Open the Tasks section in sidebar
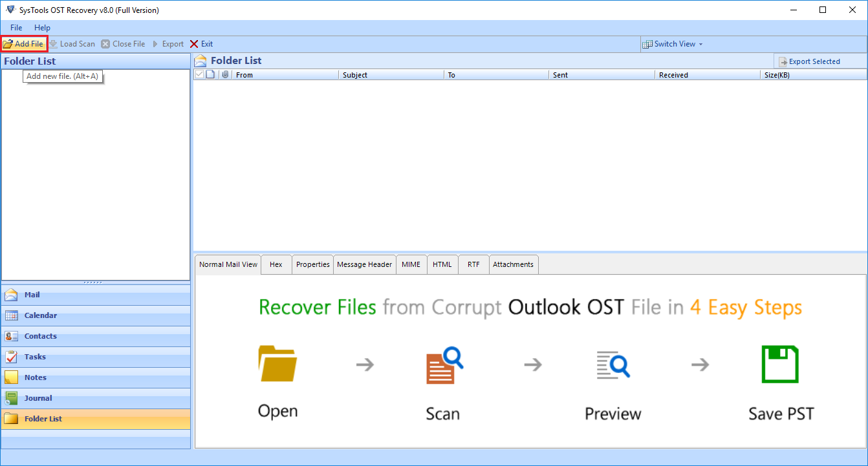 (x=35, y=357)
